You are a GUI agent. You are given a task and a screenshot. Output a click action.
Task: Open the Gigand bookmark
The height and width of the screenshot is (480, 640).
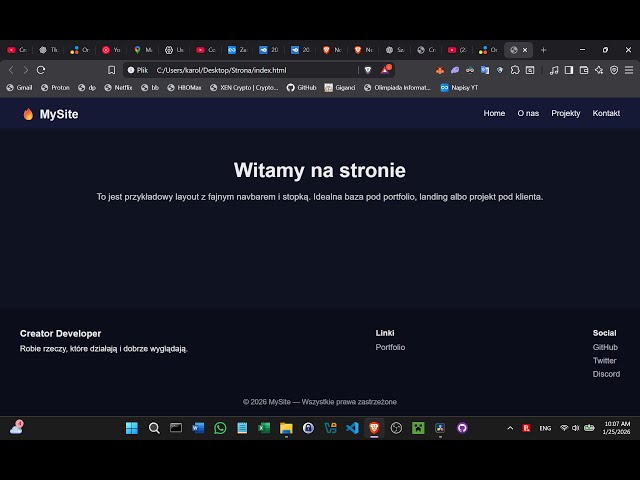[x=340, y=87]
